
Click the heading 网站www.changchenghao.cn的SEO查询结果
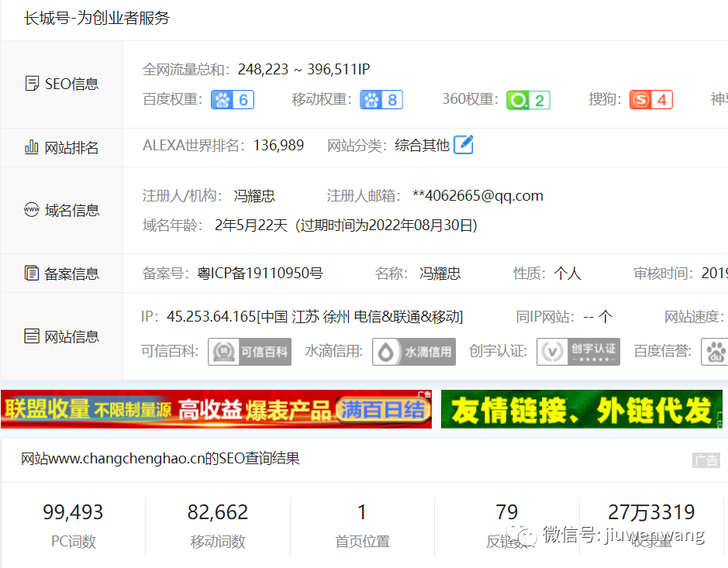(160, 459)
